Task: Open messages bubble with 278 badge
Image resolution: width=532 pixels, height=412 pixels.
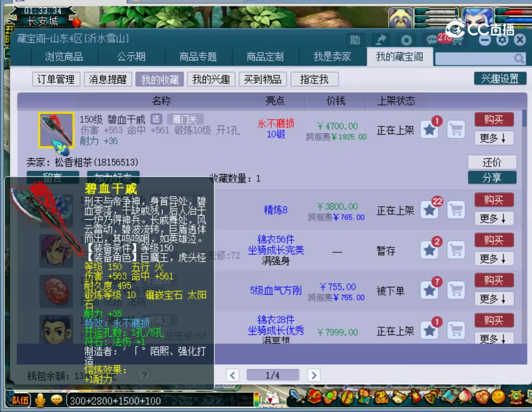Action: 432,40
